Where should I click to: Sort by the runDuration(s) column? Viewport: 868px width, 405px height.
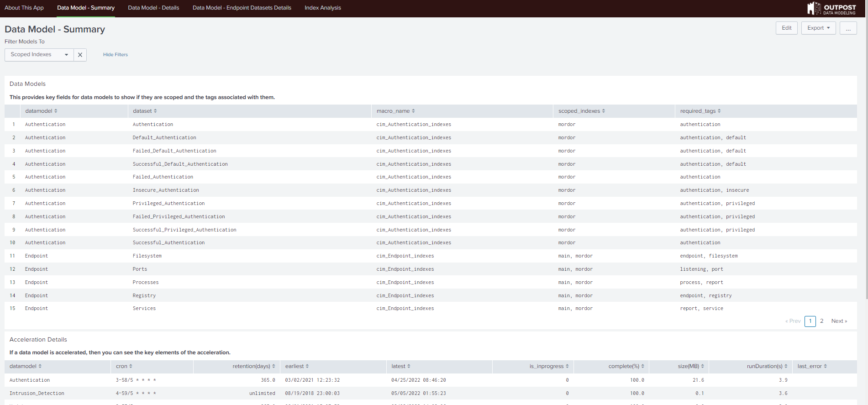767,366
